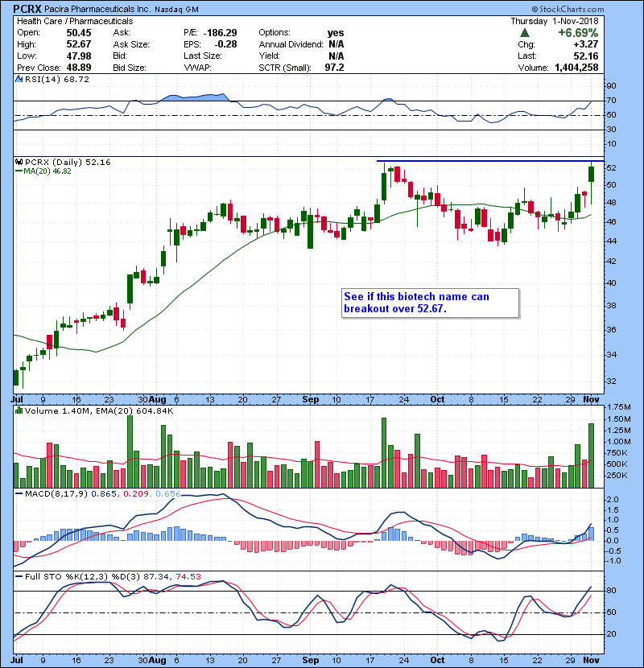Click the Chg value +3.27

[585, 44]
